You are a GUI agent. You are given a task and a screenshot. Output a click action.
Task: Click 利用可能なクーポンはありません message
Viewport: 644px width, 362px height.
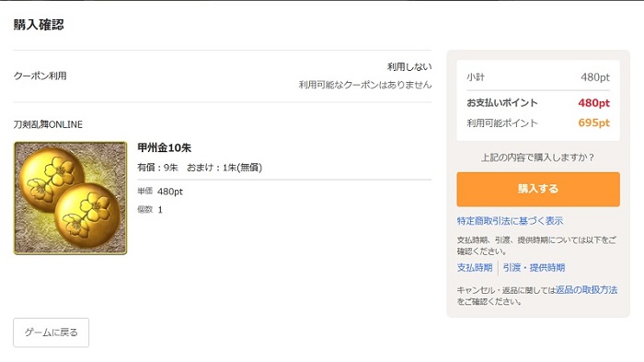pyautogui.click(x=365, y=85)
